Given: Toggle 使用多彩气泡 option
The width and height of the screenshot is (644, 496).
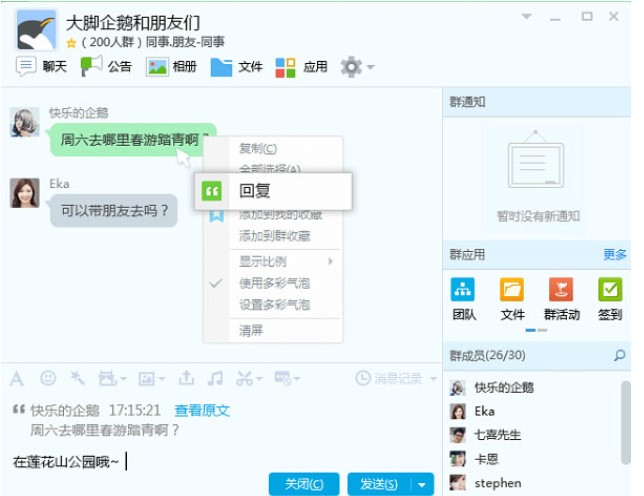Looking at the screenshot, I should (x=273, y=283).
